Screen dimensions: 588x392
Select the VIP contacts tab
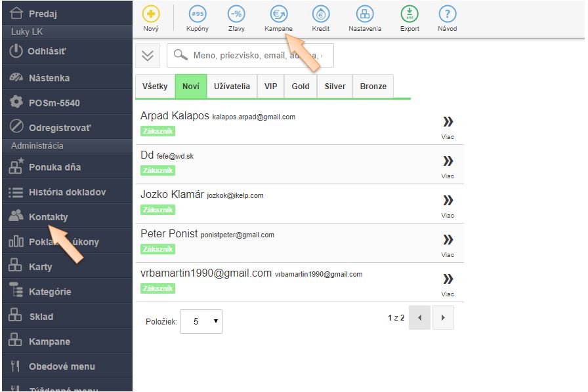[270, 87]
